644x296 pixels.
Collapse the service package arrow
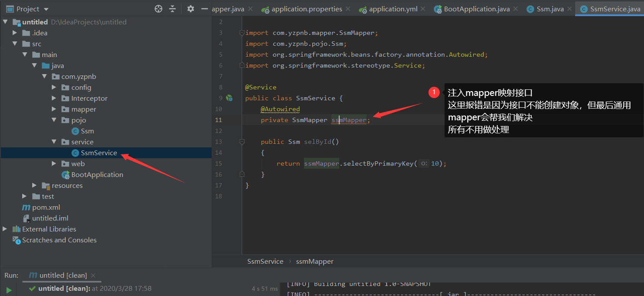(x=54, y=142)
